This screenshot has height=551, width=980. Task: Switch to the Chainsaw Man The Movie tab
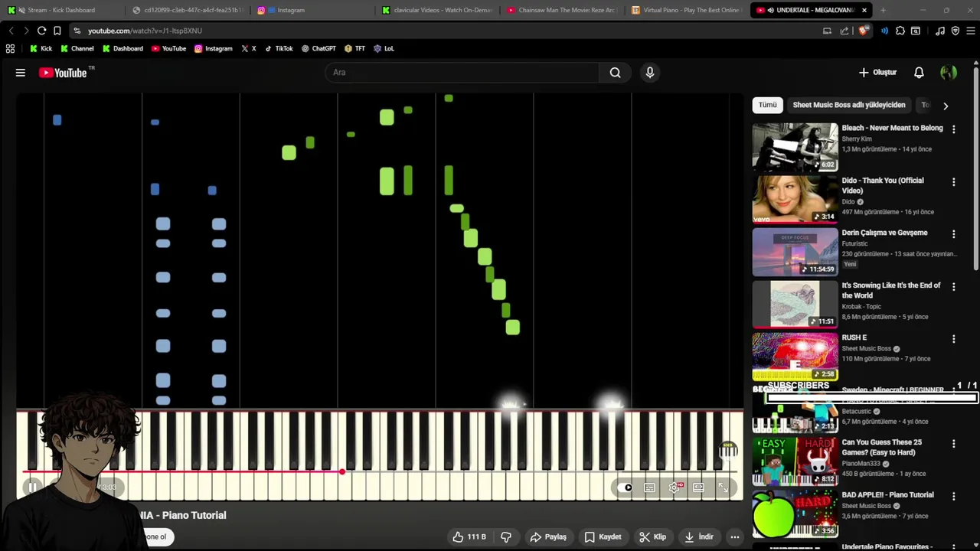click(561, 10)
